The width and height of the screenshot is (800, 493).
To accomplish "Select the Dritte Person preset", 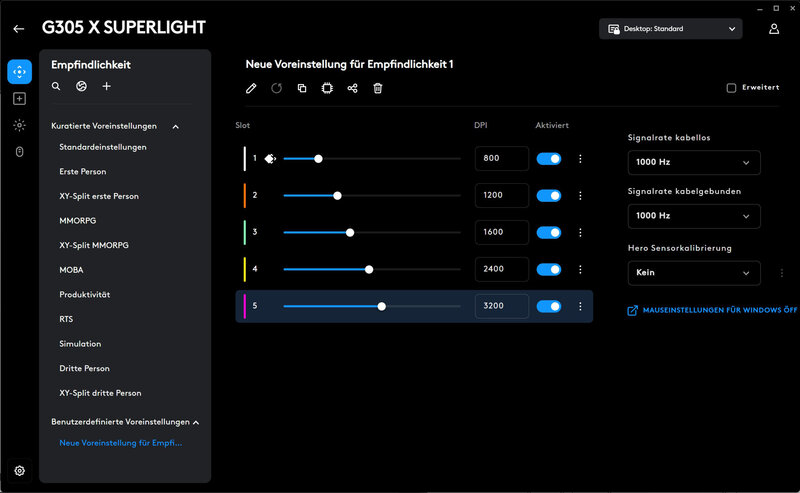I will (84, 368).
